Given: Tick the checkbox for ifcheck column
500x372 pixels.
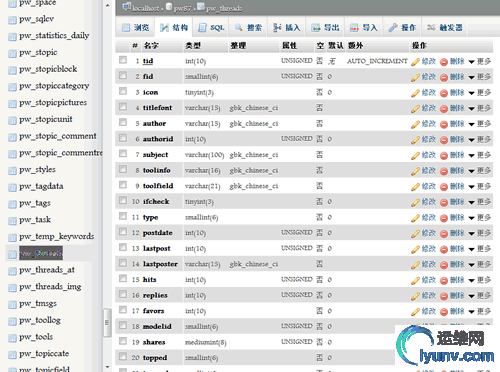Looking at the screenshot, I should pyautogui.click(x=123, y=200).
